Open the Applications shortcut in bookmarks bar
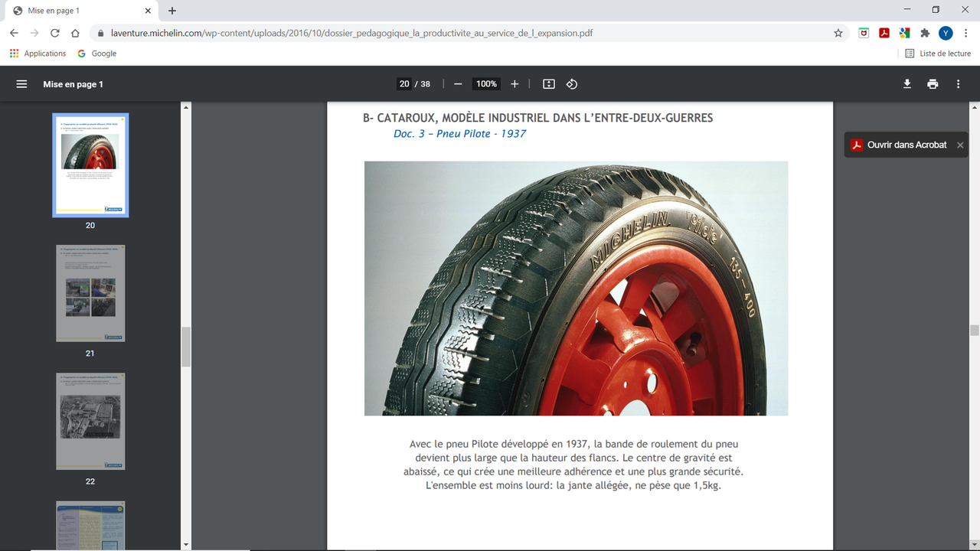The width and height of the screenshot is (980, 551). (x=38, y=54)
